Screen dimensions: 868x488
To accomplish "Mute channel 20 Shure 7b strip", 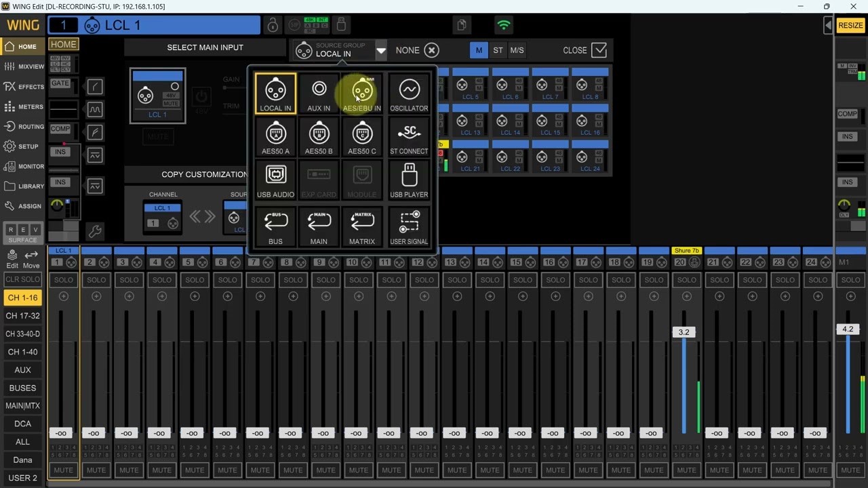I will [x=686, y=470].
